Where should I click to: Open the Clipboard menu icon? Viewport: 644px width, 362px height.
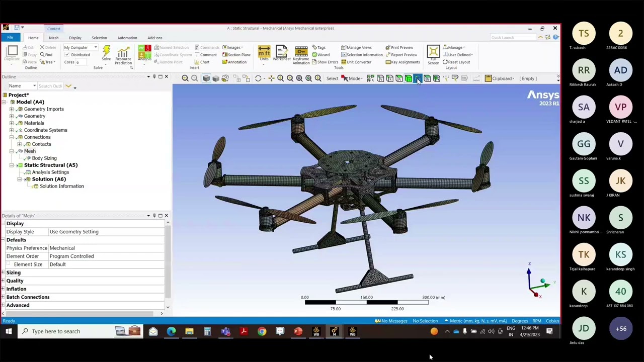[x=488, y=78]
